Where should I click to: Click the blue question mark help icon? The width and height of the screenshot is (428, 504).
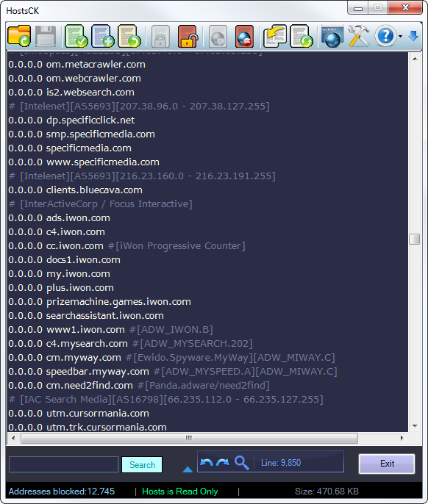(x=385, y=36)
